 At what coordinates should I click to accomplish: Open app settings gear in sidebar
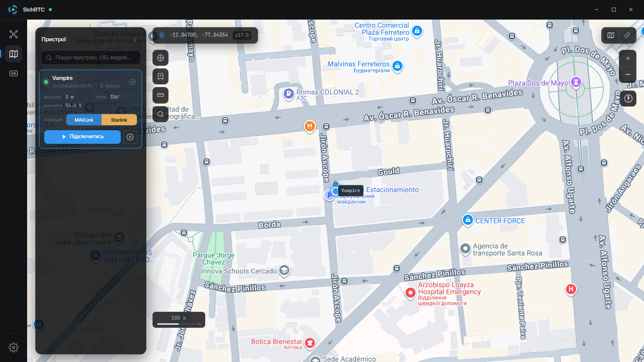[14, 347]
